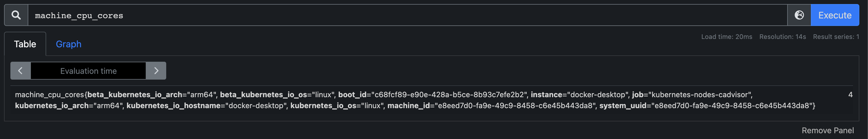Click the Result series count text
Screen dimensions: 868x139
[836, 37]
